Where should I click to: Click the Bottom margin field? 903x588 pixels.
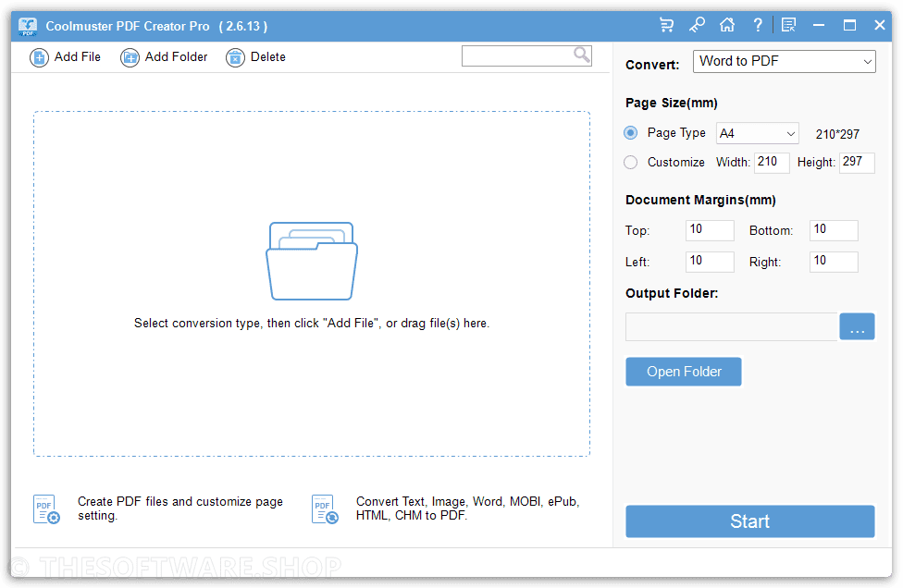(834, 230)
